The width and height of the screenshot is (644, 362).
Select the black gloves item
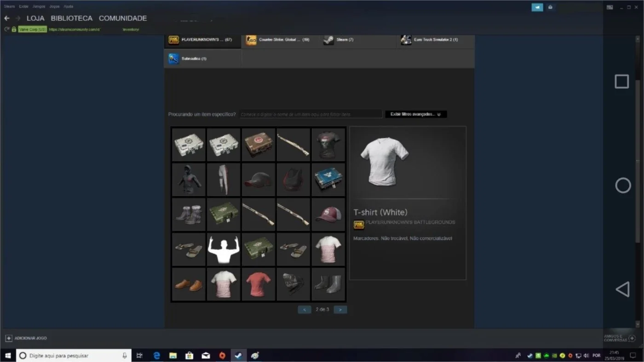coord(293,284)
